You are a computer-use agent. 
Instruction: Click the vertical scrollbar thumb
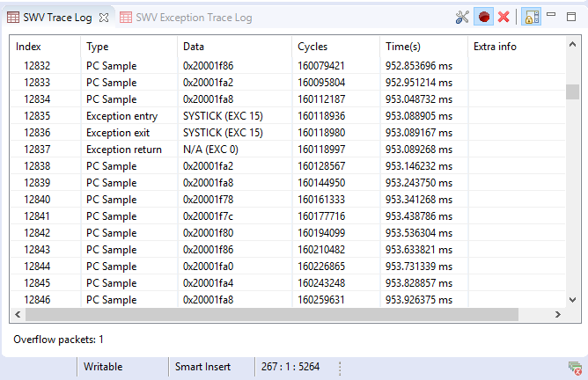tap(572, 92)
